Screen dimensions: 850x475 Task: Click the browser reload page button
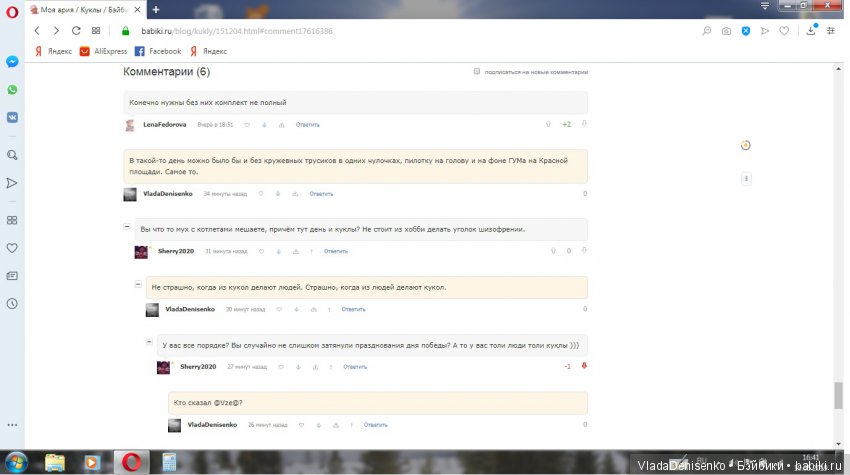(x=75, y=31)
